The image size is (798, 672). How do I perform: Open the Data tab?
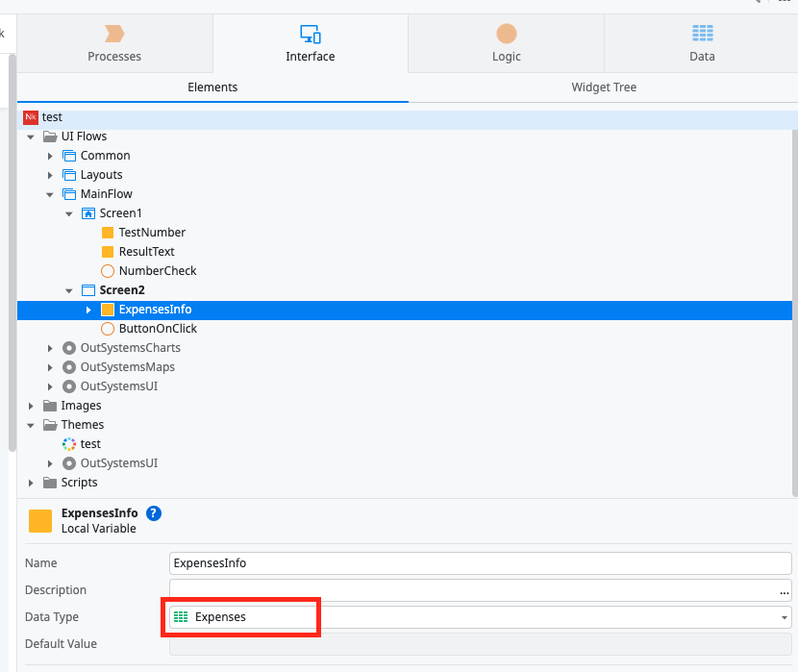click(x=701, y=44)
